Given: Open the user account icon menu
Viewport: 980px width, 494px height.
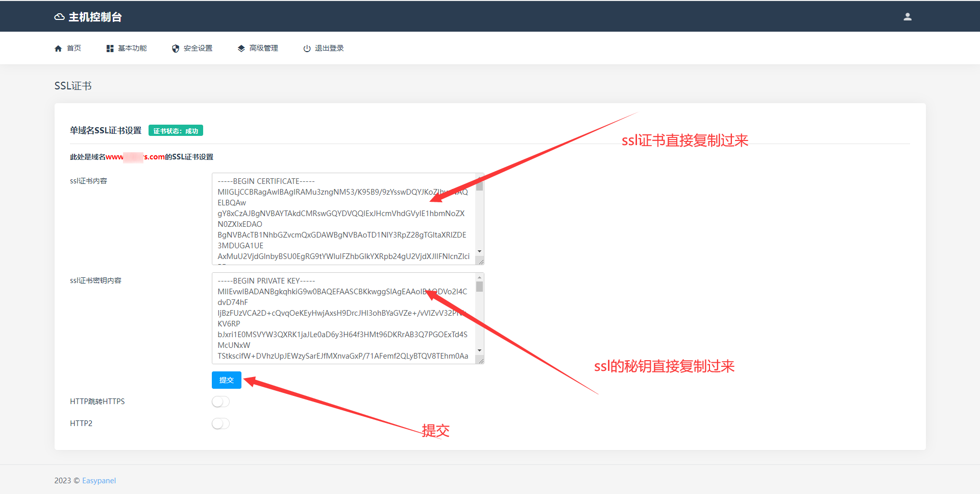Looking at the screenshot, I should (x=907, y=17).
